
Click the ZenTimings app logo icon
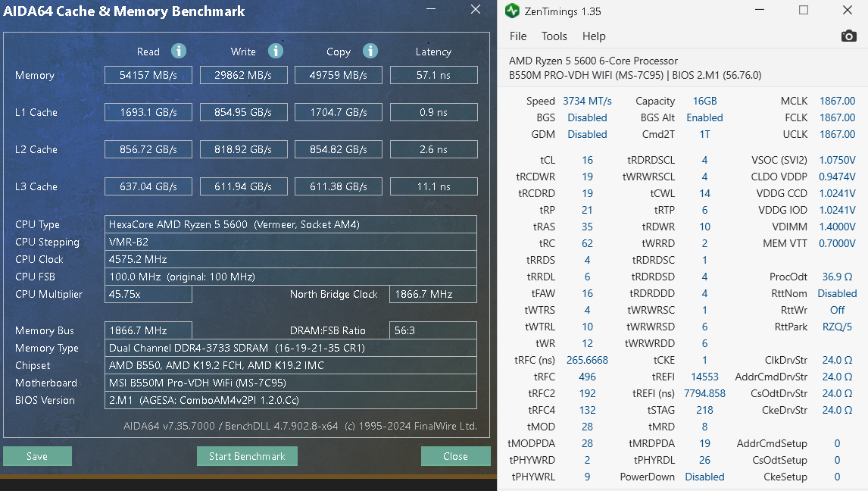point(513,11)
